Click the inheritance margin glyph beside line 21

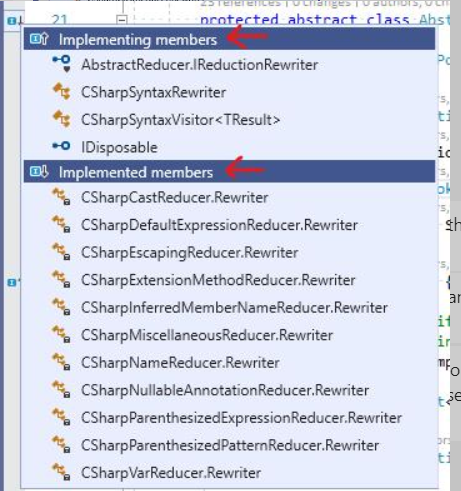[x=15, y=21]
